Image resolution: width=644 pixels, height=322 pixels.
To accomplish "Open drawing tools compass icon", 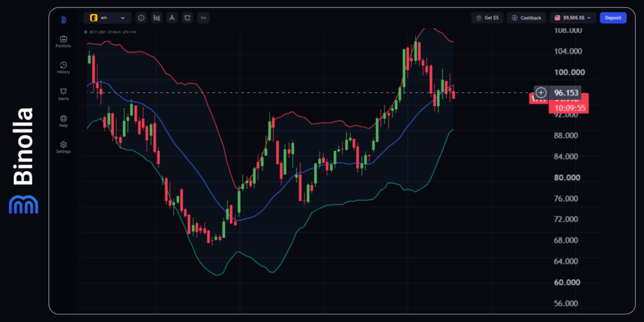I will [172, 18].
